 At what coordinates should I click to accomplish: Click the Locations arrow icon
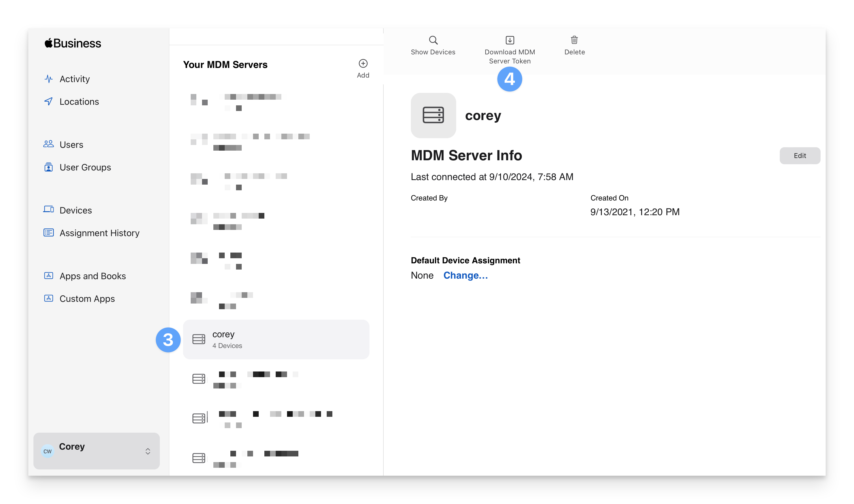[49, 101]
